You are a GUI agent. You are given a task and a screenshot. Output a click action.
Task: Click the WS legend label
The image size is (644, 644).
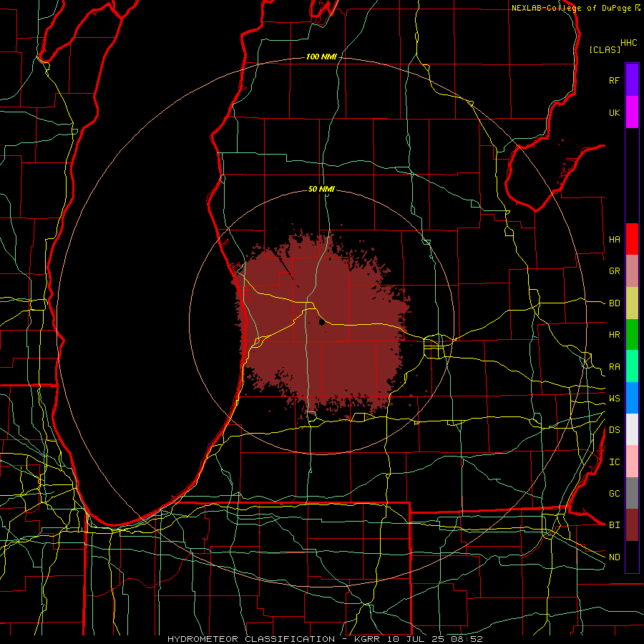[614, 399]
